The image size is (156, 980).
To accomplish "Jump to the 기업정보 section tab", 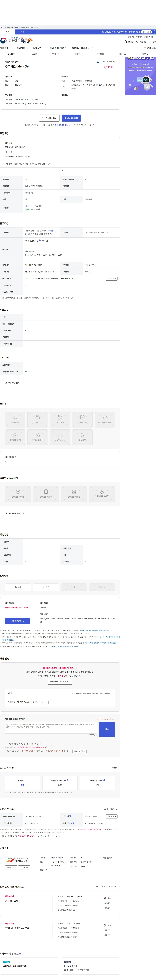I will [122, 54].
